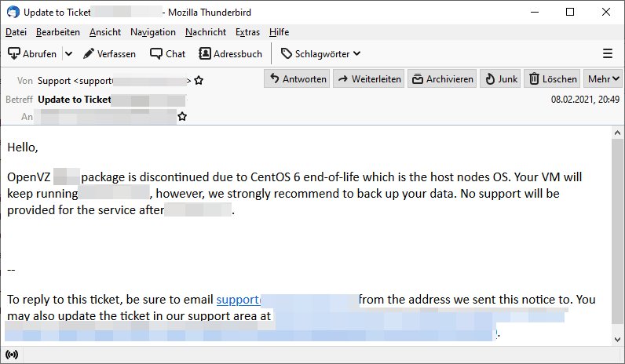Click the Support sender name

(54, 81)
